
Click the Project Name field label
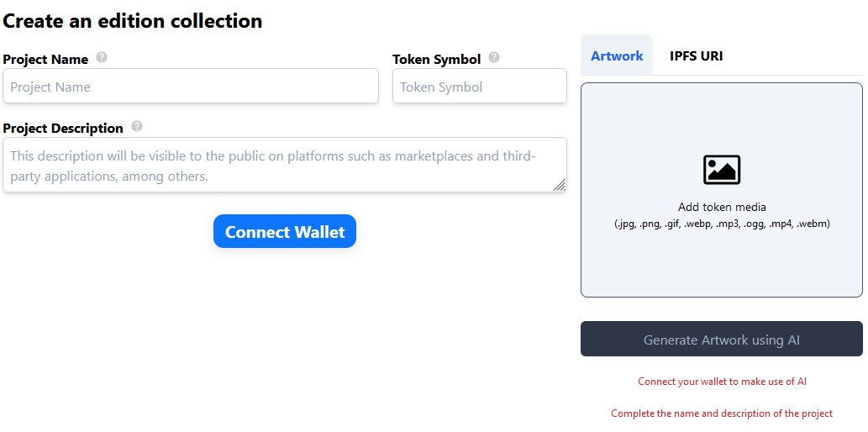[x=45, y=60]
